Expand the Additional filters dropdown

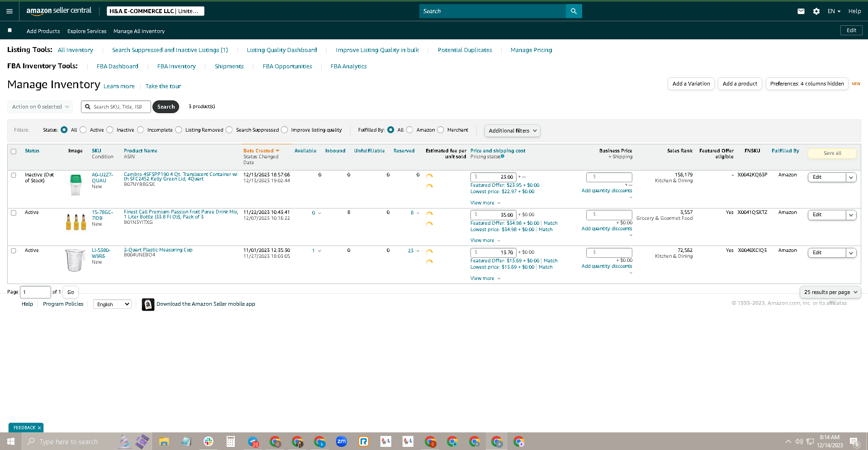click(512, 131)
